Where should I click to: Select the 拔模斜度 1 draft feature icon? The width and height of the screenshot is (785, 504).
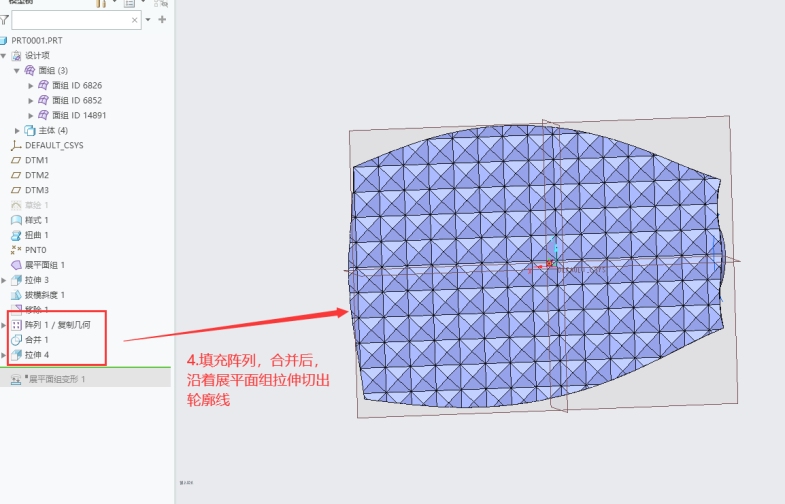[x=15, y=295]
